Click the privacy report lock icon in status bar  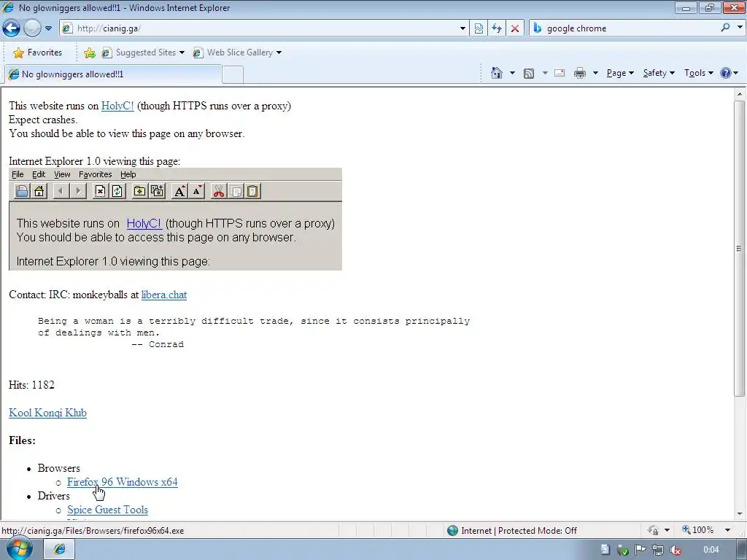(653, 530)
